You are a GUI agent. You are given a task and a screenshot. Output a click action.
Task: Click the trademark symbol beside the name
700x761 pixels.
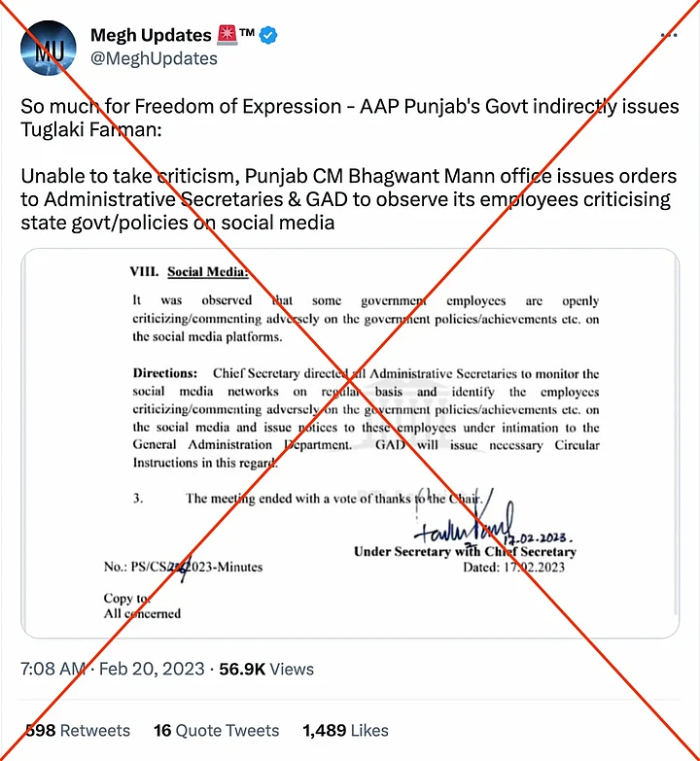(x=247, y=35)
